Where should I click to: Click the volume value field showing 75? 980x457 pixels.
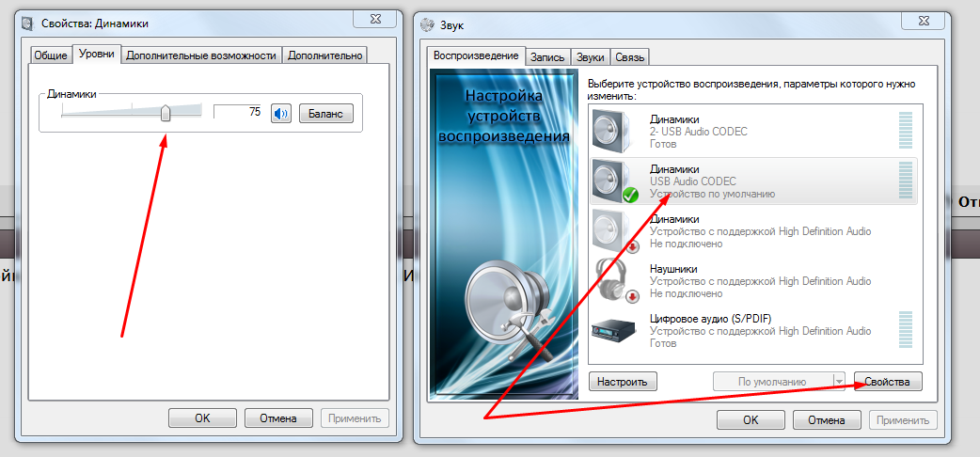click(x=238, y=112)
